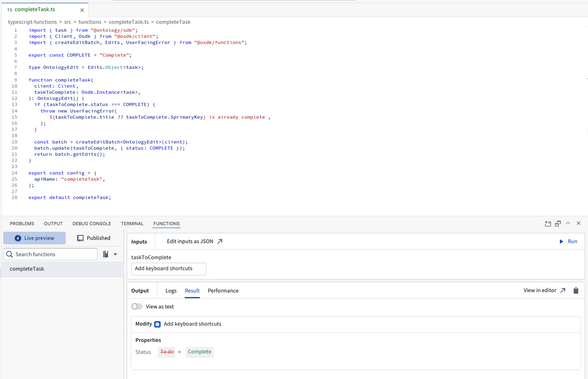588x379 pixels.
Task: Select completeTask in the functions list
Action: 62,269
